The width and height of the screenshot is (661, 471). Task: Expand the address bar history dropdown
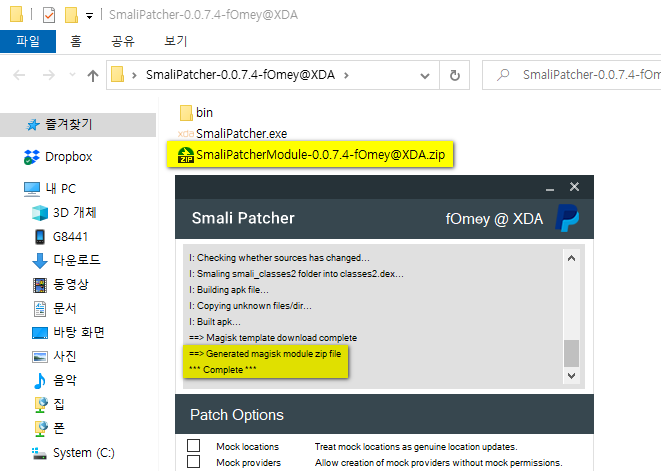(425, 76)
